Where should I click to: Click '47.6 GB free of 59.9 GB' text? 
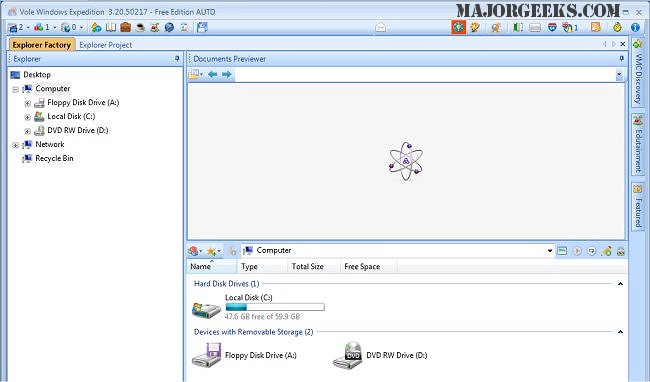click(x=262, y=317)
